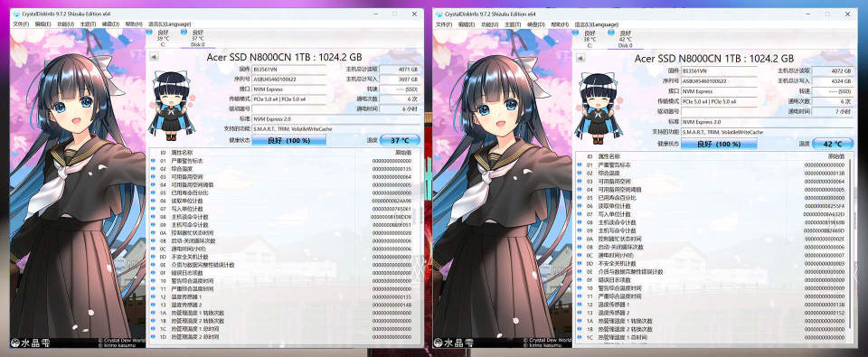Select Disk 0 tab showing 42 °C in right window
Screen dimensions: 868x357
pos(625,39)
